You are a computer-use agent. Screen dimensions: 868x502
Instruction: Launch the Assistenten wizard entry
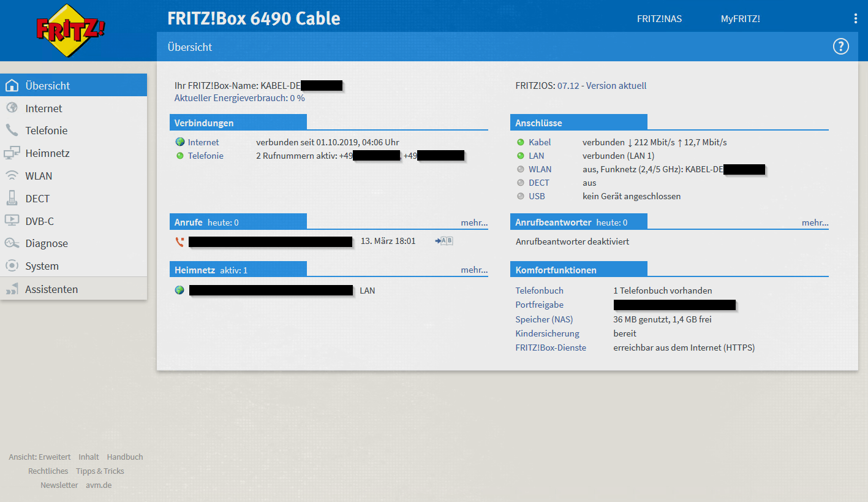click(x=51, y=289)
